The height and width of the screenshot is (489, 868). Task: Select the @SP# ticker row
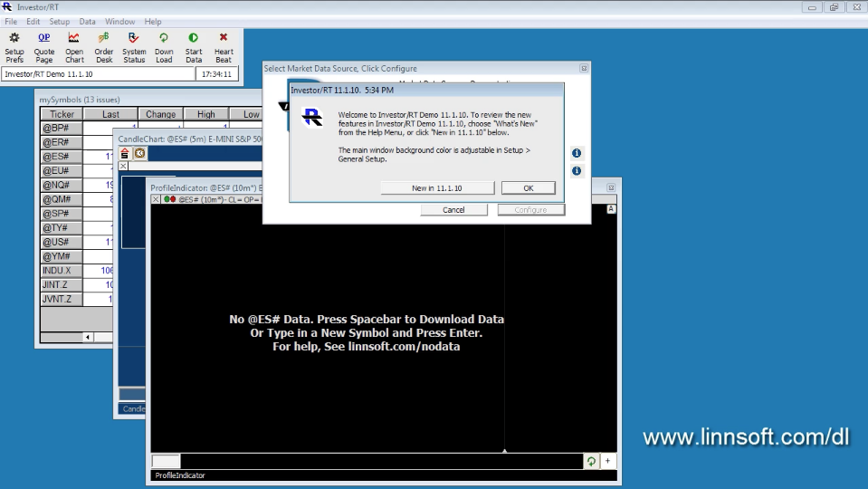[x=62, y=214]
